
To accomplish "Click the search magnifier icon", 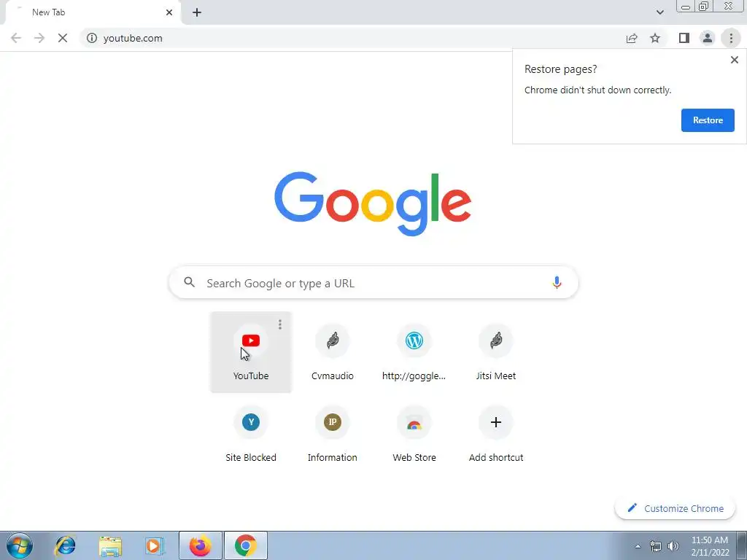I will (x=189, y=282).
